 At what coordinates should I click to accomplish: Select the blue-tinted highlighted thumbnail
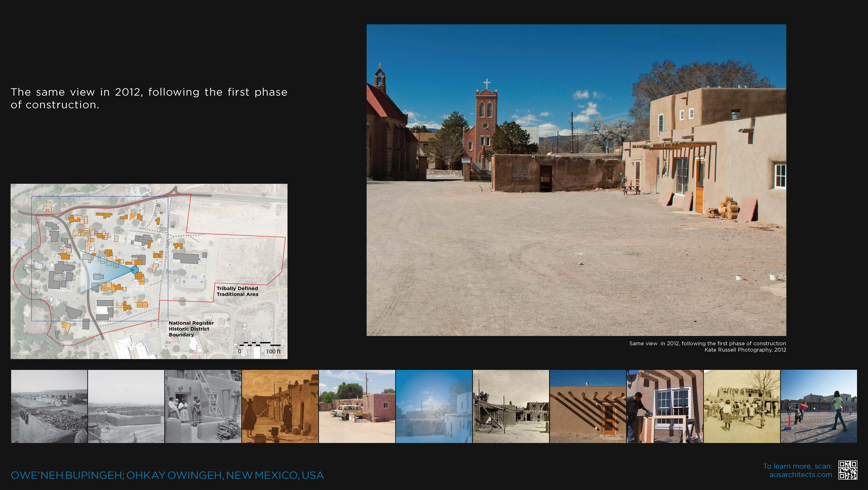434,406
